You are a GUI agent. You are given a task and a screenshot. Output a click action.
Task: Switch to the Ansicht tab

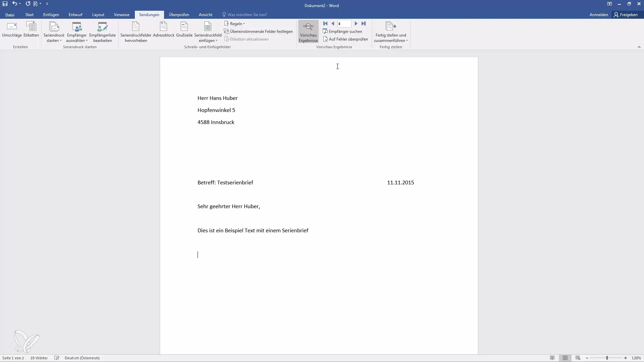coord(206,15)
